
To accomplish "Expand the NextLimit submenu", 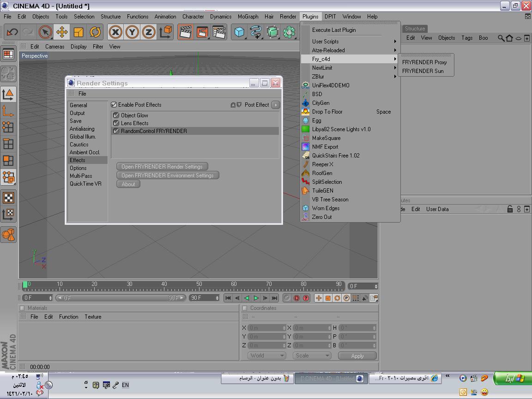I will click(x=351, y=68).
